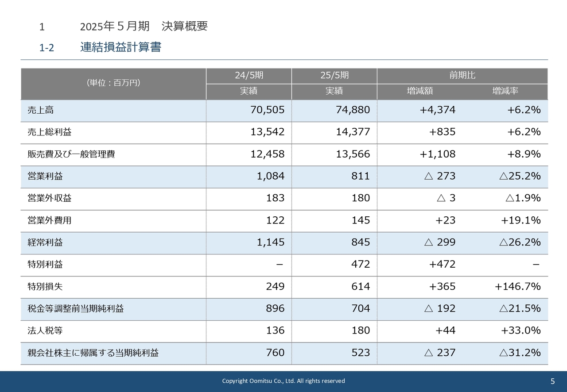Click the '24/5期' column header
567x392 pixels.
pos(249,75)
